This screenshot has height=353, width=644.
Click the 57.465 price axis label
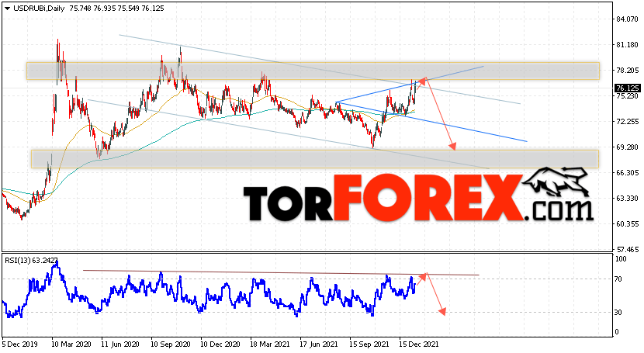628,249
